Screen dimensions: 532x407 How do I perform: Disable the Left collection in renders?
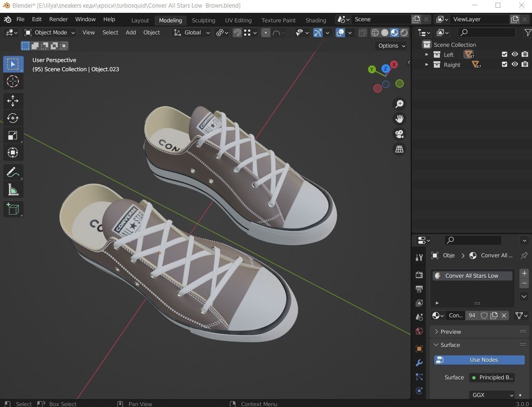coord(525,54)
